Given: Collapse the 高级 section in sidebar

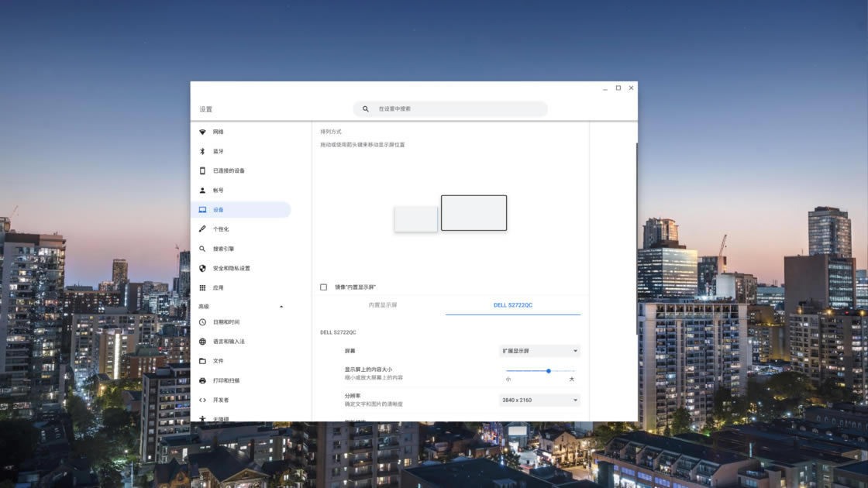Looking at the screenshot, I should click(x=281, y=307).
